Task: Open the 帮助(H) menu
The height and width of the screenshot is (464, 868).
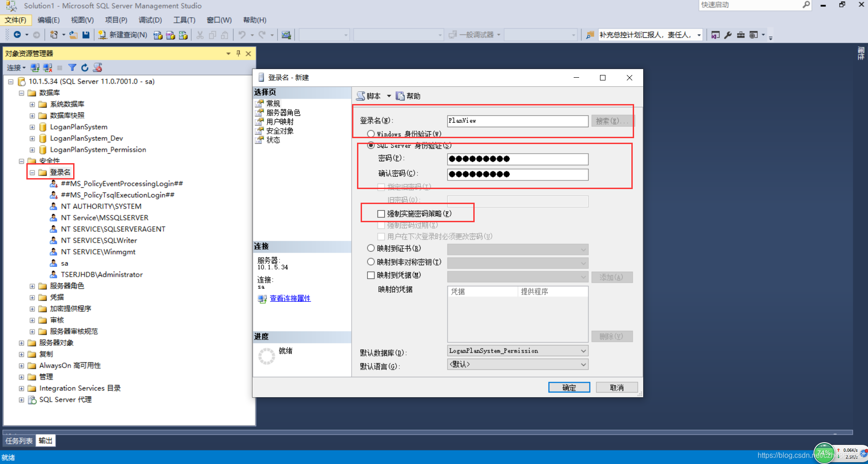Action: [255, 20]
